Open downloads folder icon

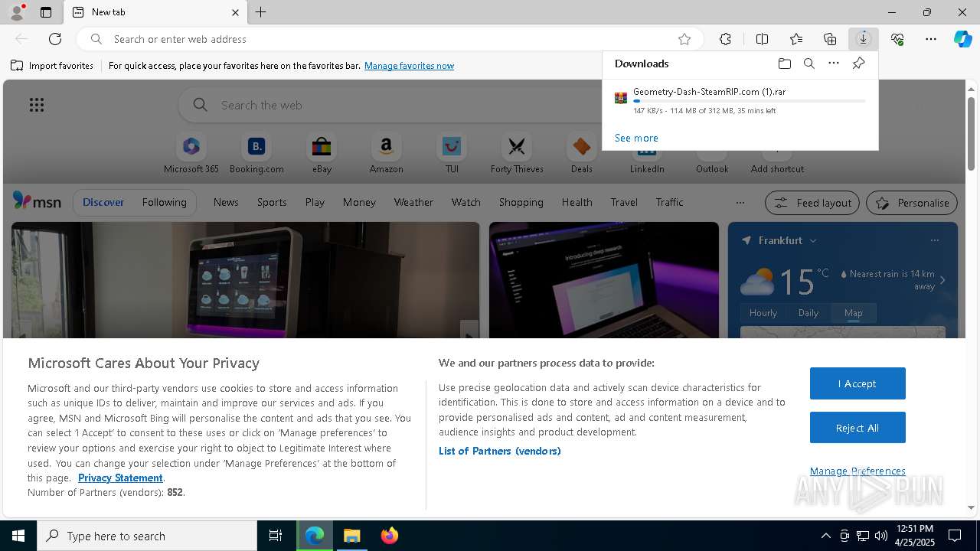pyautogui.click(x=784, y=64)
